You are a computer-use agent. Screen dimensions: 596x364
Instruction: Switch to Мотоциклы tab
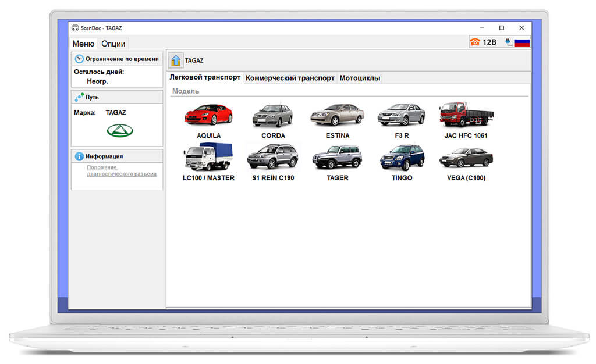pyautogui.click(x=360, y=78)
